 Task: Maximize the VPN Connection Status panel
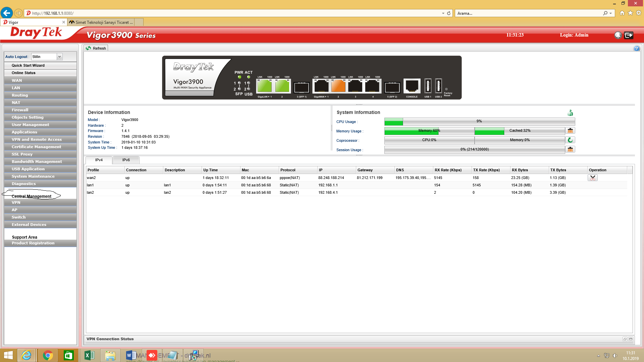(x=631, y=339)
